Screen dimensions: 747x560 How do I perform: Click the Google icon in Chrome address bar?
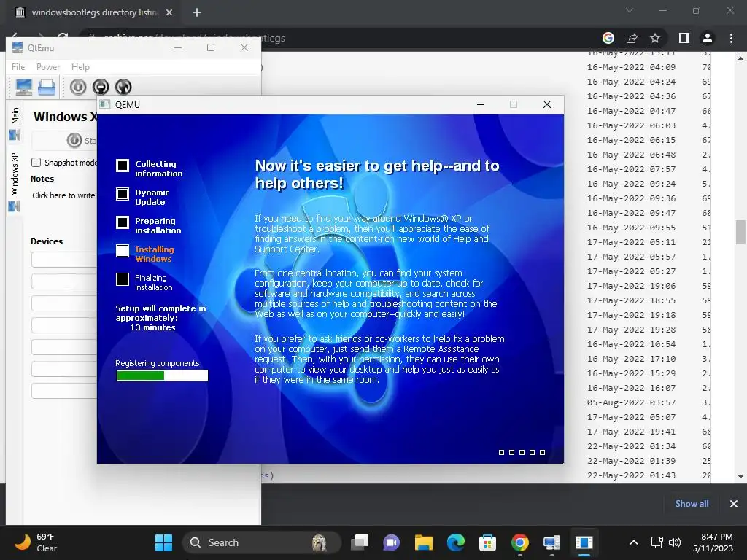point(608,38)
